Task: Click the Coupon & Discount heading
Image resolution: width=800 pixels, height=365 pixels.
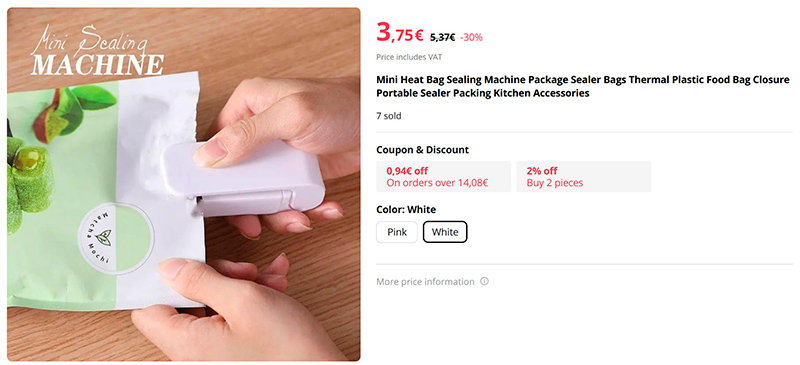Action: pos(422,150)
